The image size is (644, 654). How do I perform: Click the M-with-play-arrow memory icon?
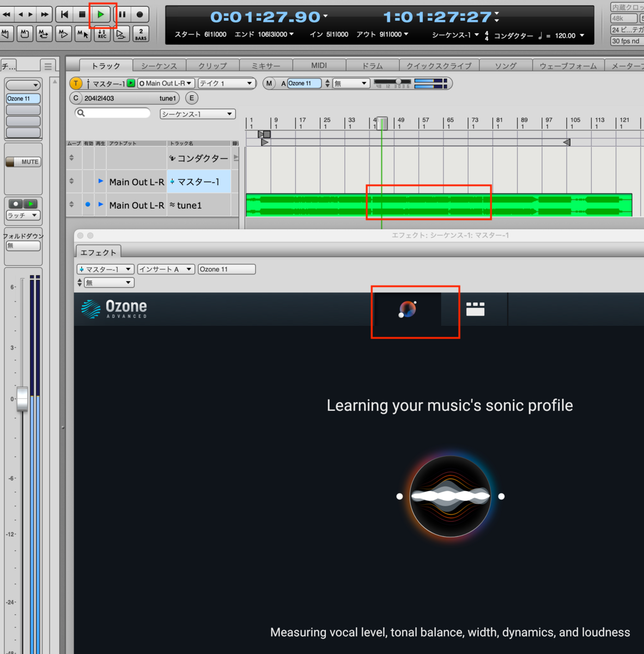coord(63,34)
